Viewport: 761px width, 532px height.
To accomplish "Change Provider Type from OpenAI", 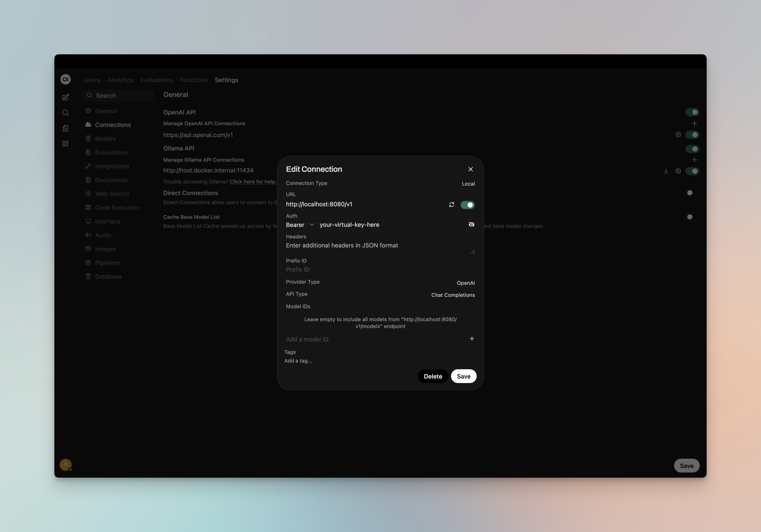I will coord(466,283).
